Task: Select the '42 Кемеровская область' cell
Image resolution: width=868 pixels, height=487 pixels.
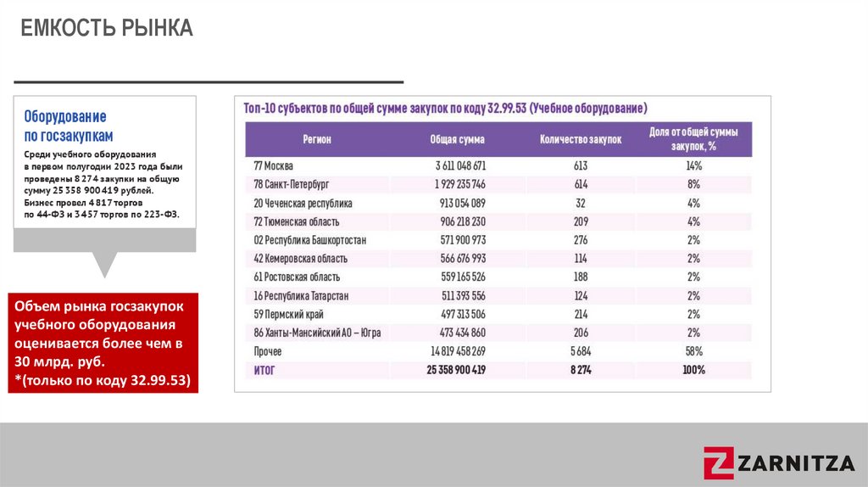Action: (x=301, y=259)
